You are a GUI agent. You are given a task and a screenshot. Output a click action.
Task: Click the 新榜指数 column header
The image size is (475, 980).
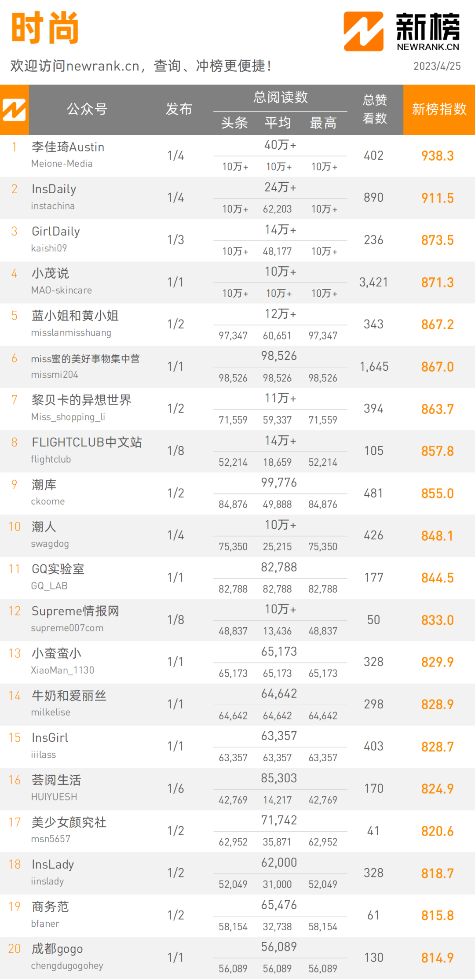[439, 109]
